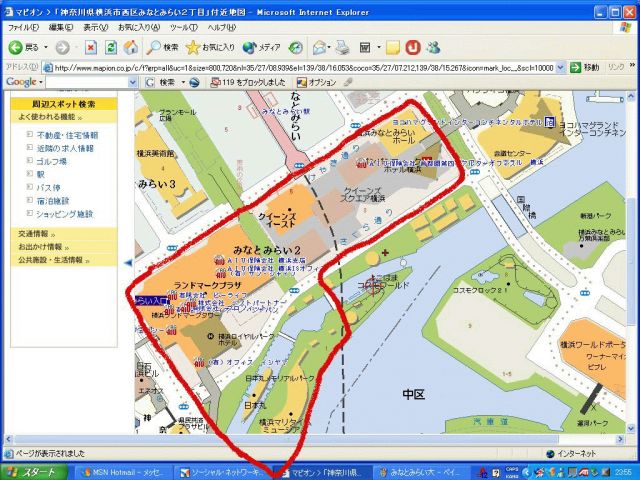Click the address URL field
640x480 pixels.
pyautogui.click(x=304, y=68)
